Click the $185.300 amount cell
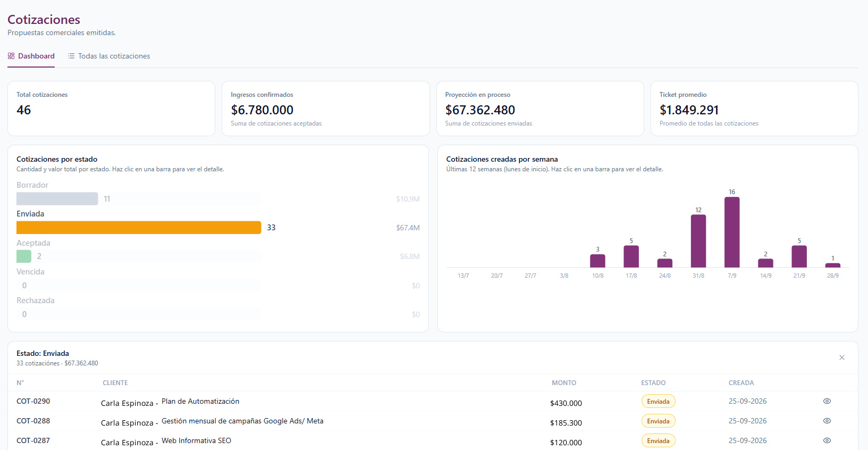This screenshot has height=450, width=868. (566, 423)
